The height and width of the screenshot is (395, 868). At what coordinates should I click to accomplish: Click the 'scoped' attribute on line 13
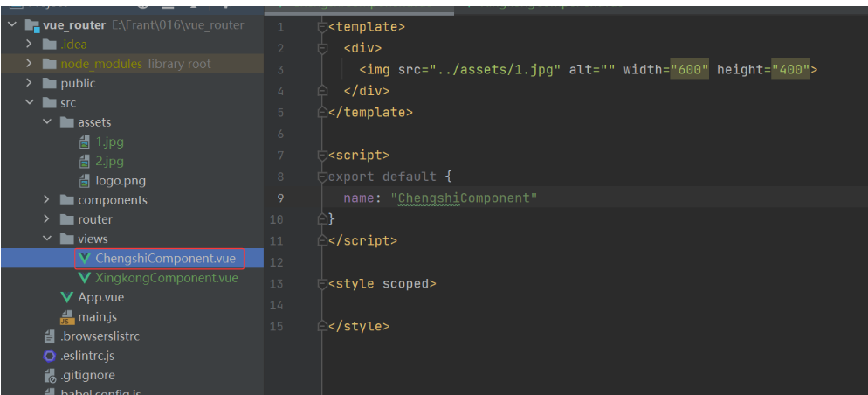pos(405,284)
